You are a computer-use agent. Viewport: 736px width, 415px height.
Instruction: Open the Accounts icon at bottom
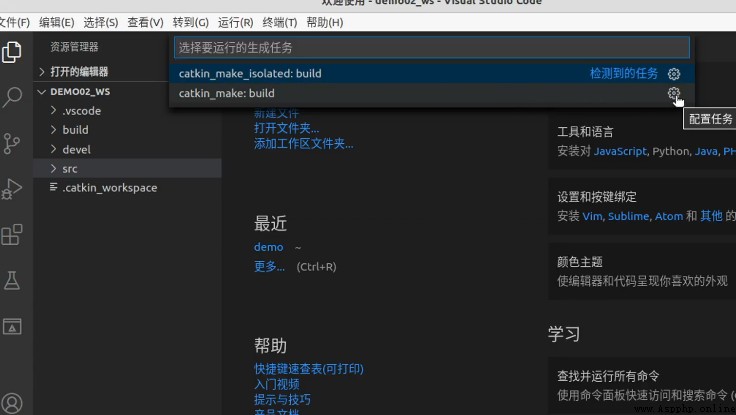coord(12,403)
